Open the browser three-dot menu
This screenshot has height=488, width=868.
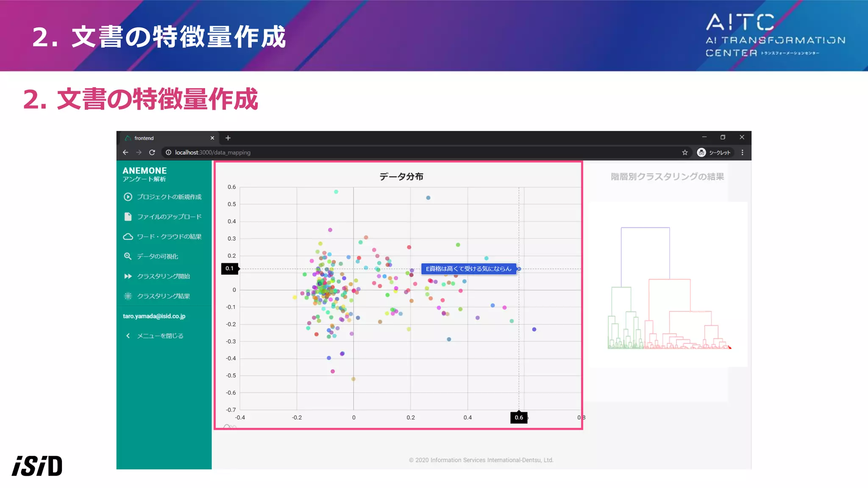pos(743,152)
